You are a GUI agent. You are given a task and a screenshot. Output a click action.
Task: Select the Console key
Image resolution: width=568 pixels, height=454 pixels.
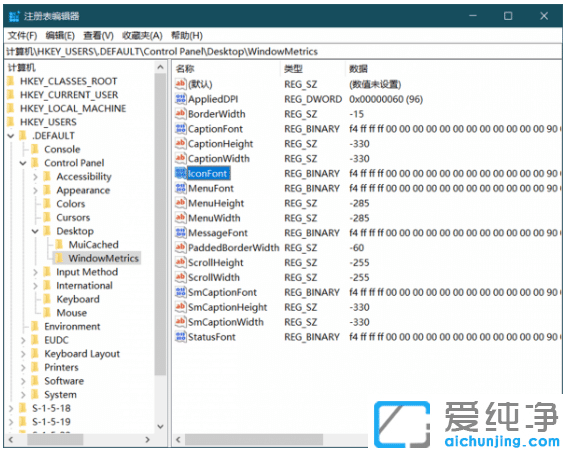pyautogui.click(x=62, y=149)
